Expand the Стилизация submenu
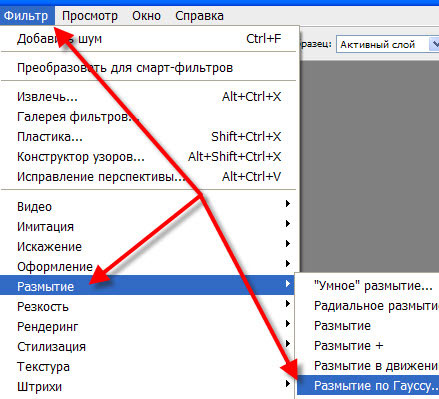439x399 pixels. pos(148,346)
